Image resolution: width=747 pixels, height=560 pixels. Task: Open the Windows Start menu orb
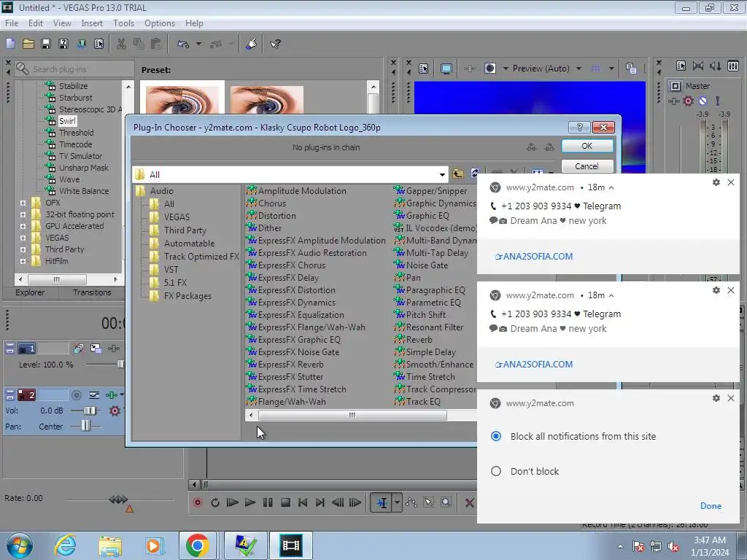(x=20, y=545)
